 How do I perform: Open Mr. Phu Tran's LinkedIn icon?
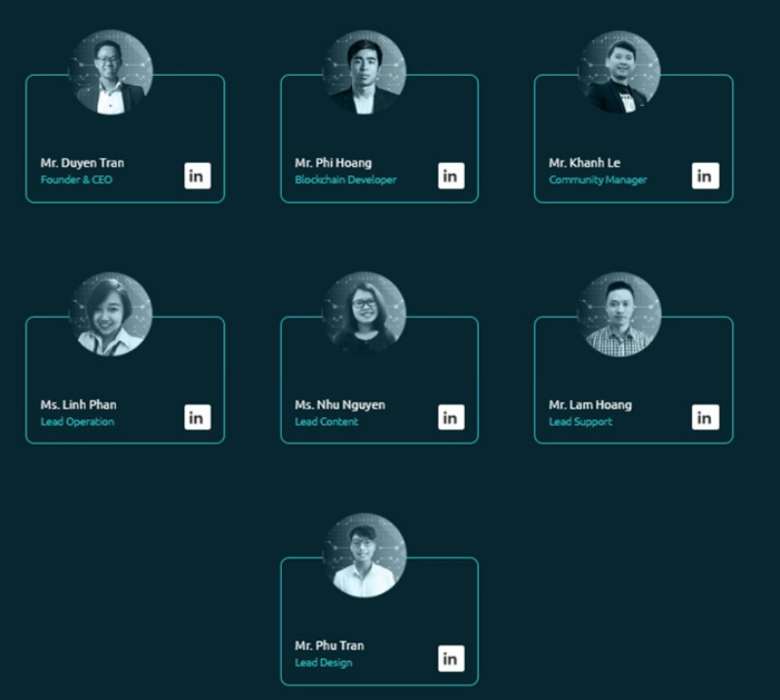pos(451,658)
